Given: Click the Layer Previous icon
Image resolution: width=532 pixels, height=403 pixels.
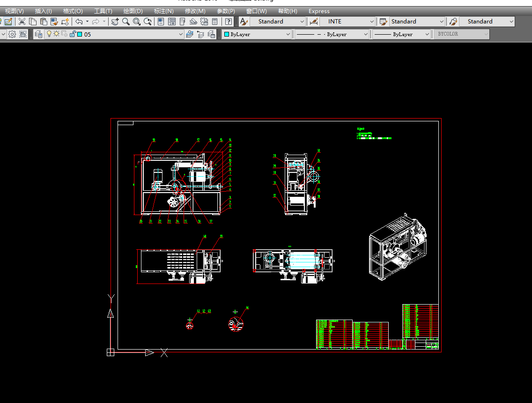Looking at the screenshot, I should [x=200, y=34].
